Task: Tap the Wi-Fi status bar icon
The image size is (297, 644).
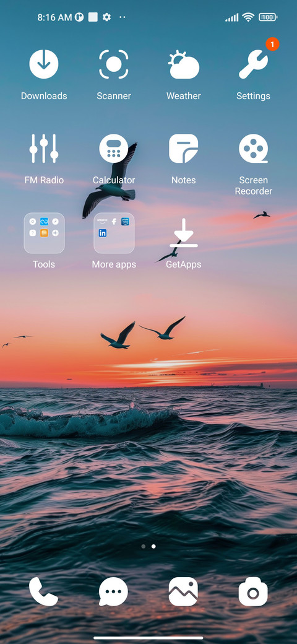Action: [248, 17]
